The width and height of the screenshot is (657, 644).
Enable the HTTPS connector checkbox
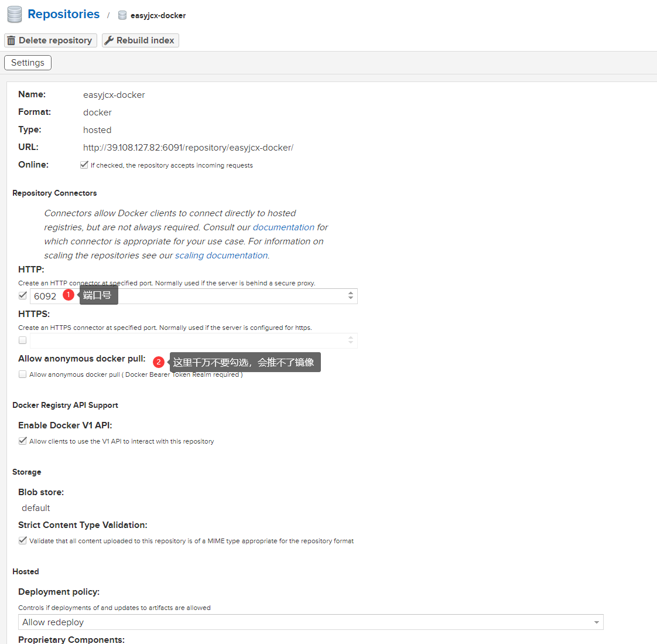23,340
